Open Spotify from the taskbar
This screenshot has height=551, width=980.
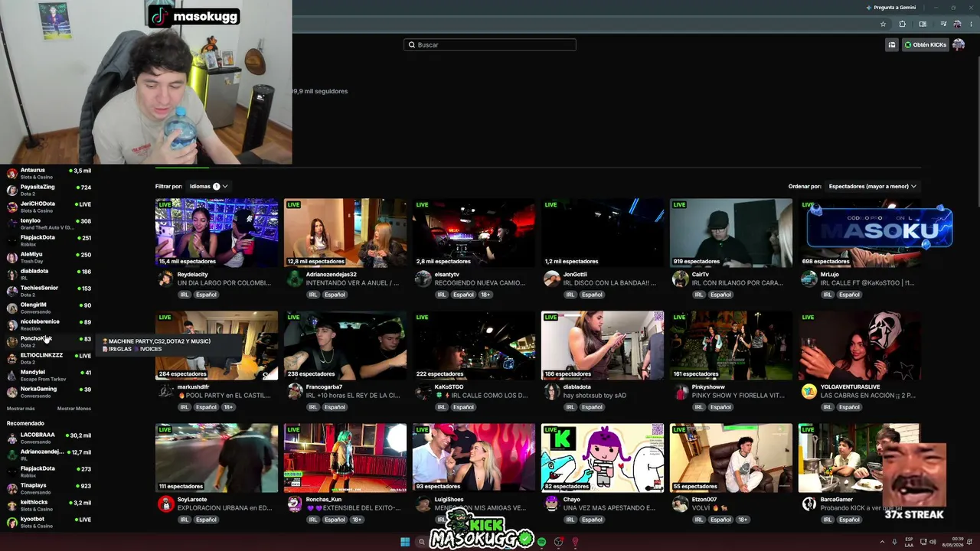click(x=542, y=542)
